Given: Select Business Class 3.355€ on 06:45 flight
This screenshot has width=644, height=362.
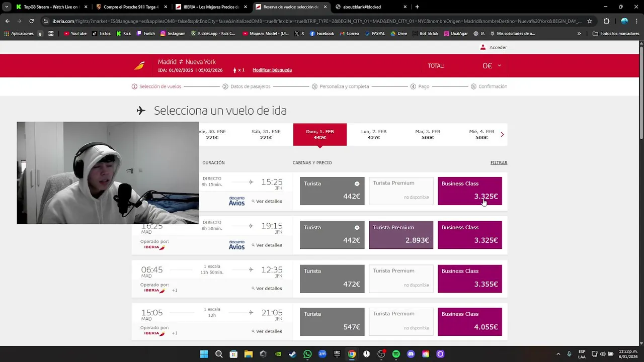Looking at the screenshot, I should [x=469, y=279].
